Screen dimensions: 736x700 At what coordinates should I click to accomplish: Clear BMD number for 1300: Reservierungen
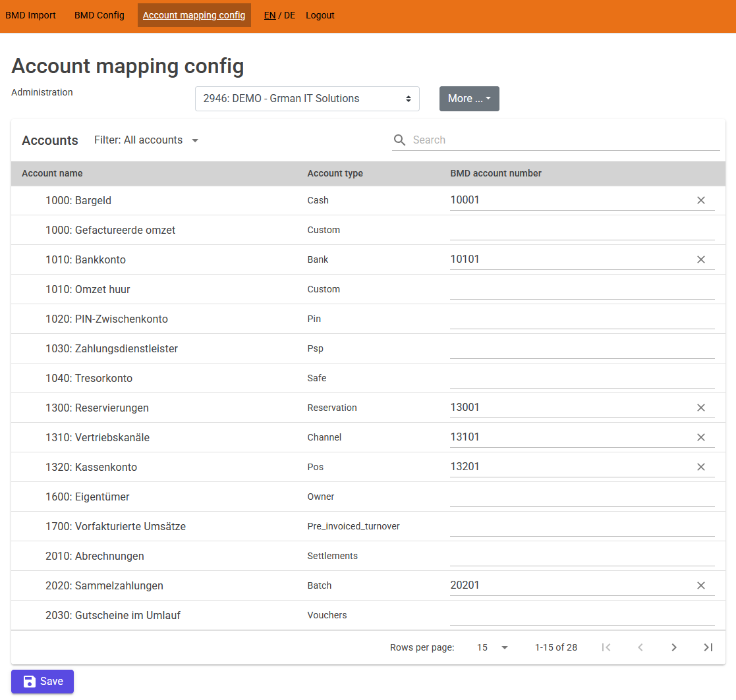click(x=701, y=408)
